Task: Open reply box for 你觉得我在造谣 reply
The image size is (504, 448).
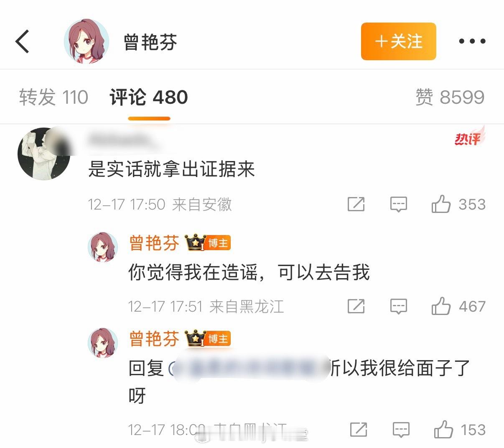Action: (x=399, y=306)
